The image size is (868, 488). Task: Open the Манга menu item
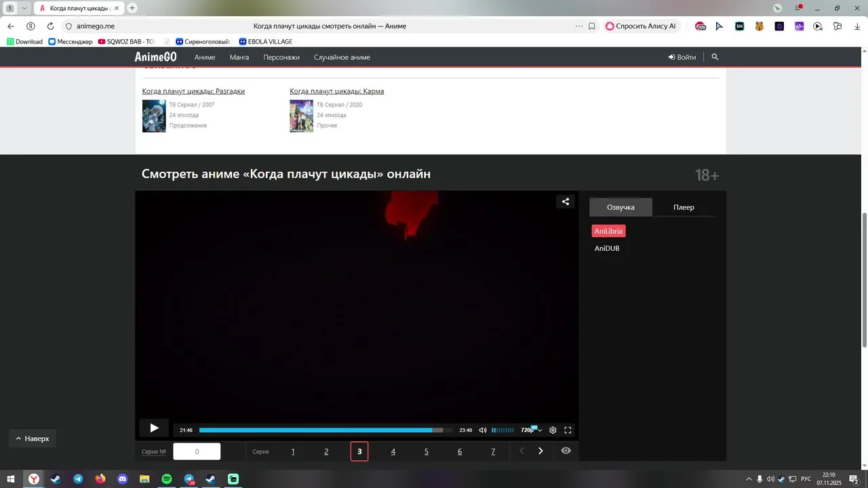(239, 58)
